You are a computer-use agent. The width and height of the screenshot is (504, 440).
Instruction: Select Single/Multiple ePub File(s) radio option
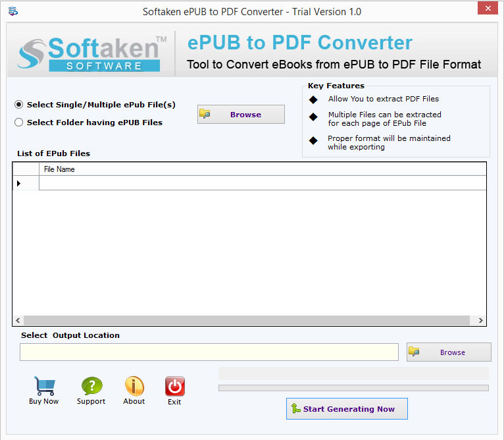[x=19, y=105]
